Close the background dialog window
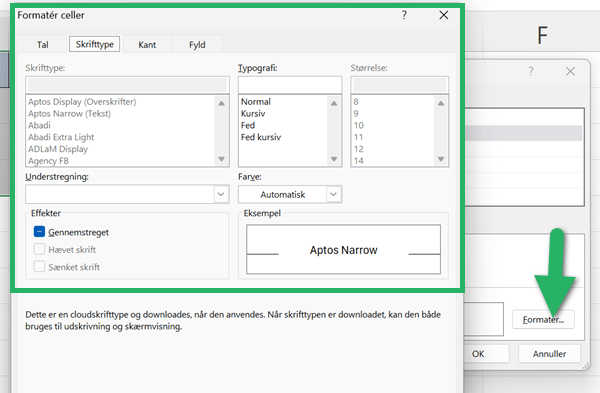Screen dimensions: 600x393 (x=570, y=71)
